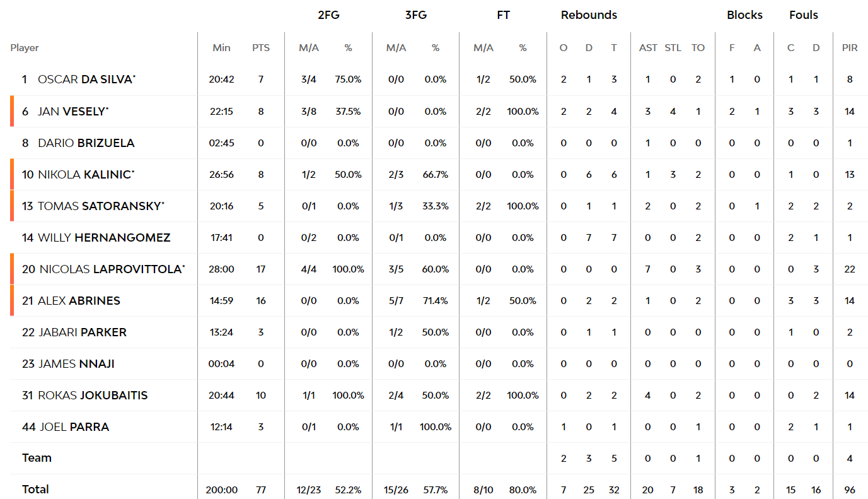Click the PIR column header

click(x=850, y=47)
